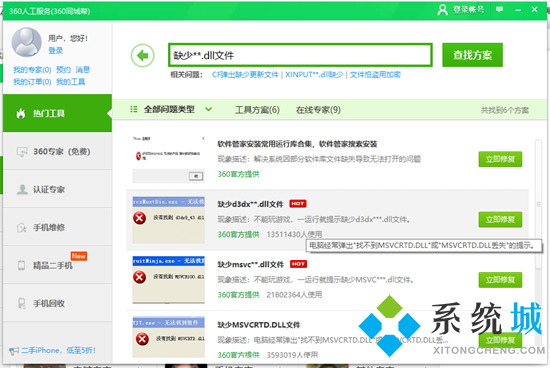Click 13511430人使用 usage count
The height and width of the screenshot is (368, 550).
[x=294, y=234]
